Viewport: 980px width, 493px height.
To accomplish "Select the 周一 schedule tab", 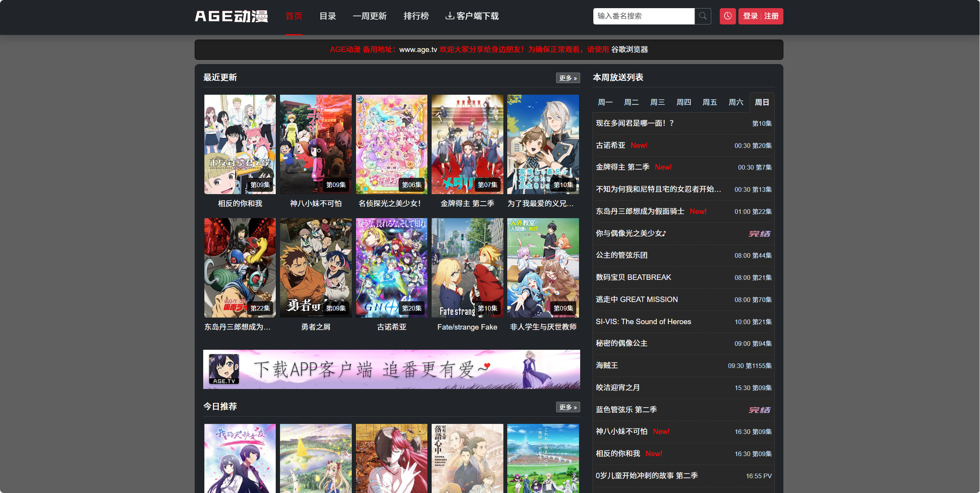I will 605,102.
